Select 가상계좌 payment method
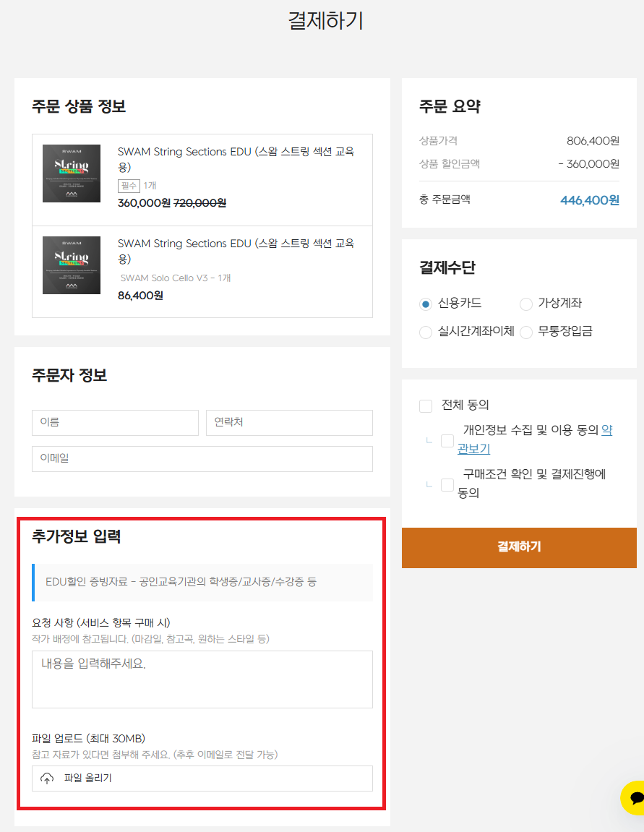Viewport: 644px width, 832px height. tap(525, 304)
